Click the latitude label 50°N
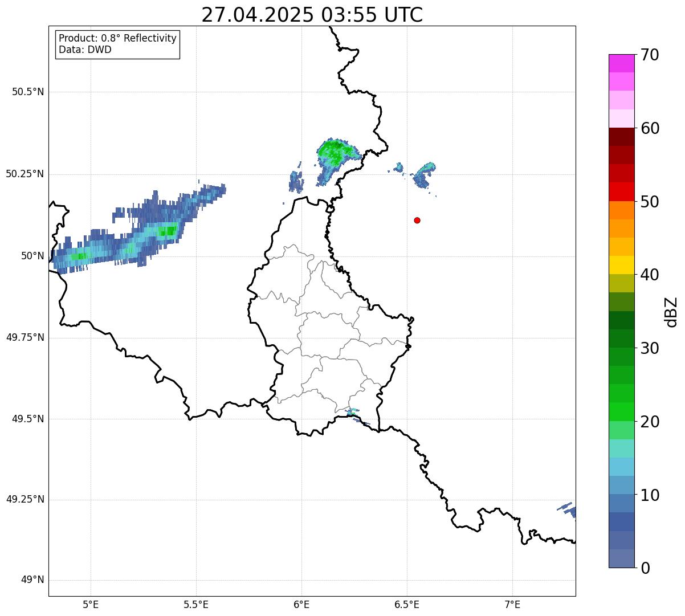This screenshot has height=616, width=685. 32,256
